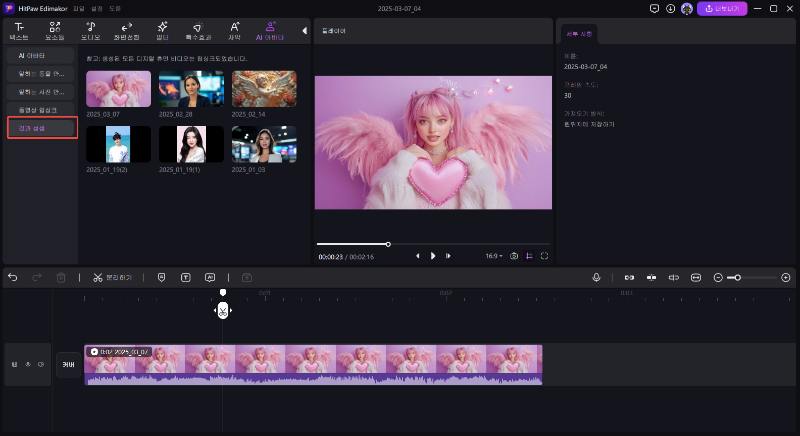Switch to the project info tab in right panel
Screen dimensions: 800x436
[x=579, y=34]
